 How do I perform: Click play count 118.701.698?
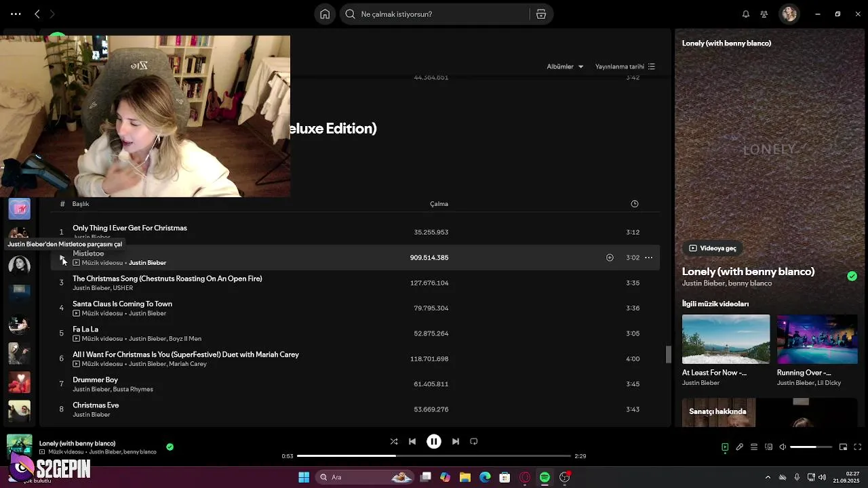(429, 359)
